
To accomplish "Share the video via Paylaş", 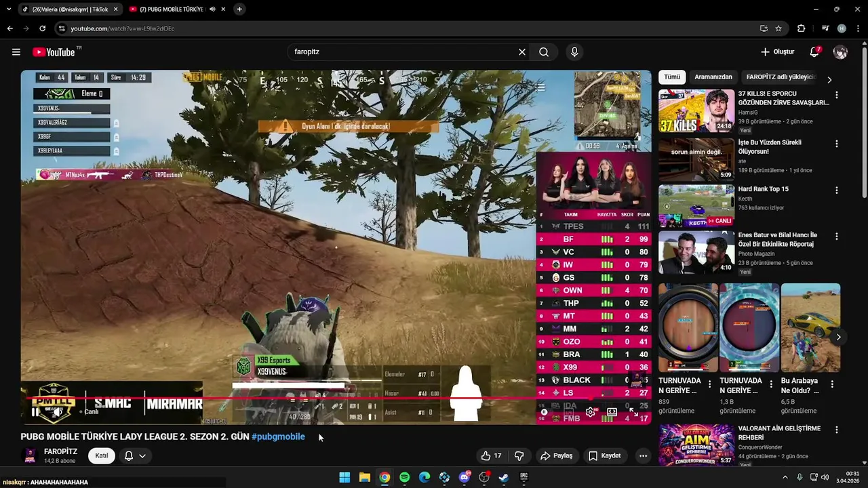I will point(556,455).
